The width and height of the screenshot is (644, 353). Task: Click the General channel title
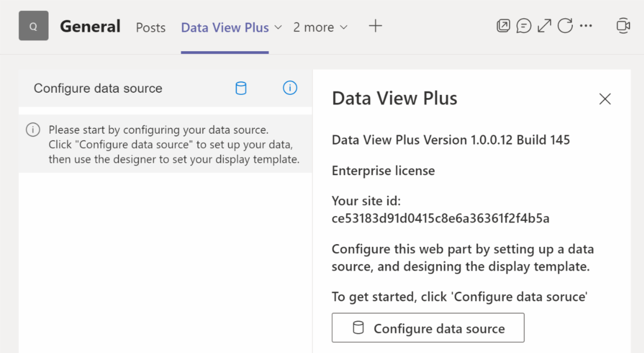tap(91, 26)
